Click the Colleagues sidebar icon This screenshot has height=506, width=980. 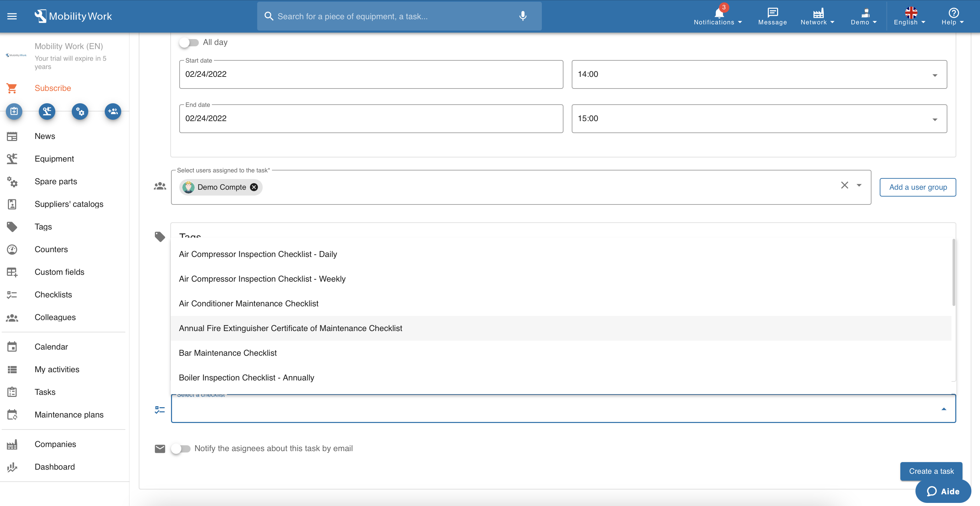[x=12, y=317]
